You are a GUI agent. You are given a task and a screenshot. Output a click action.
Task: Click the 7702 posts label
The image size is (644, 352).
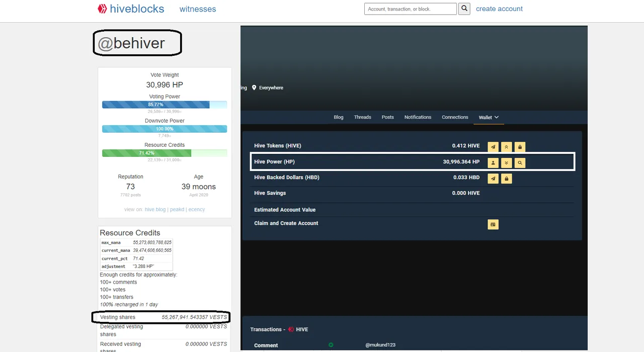[131, 195]
